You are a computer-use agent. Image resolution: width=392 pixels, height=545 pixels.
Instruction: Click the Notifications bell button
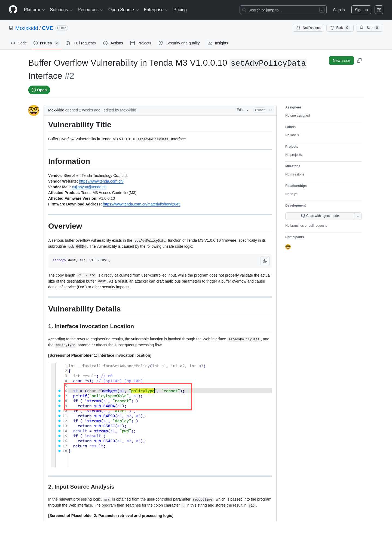click(308, 28)
